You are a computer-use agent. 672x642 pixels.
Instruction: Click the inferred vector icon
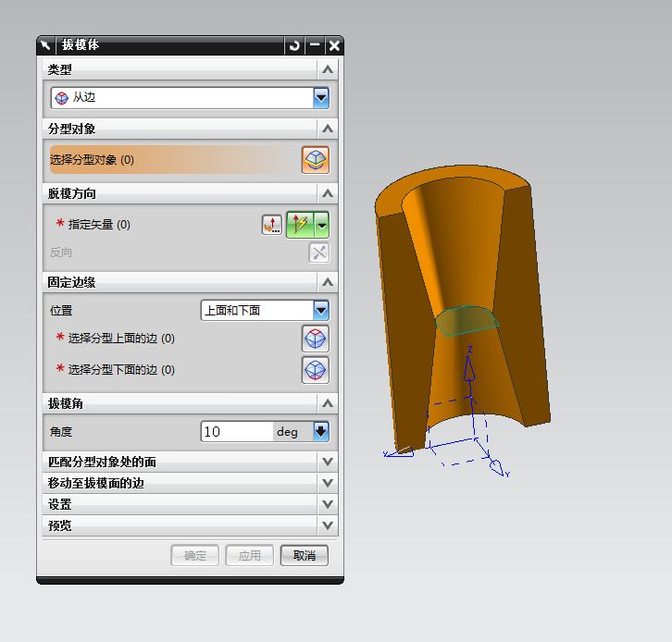[301, 225]
